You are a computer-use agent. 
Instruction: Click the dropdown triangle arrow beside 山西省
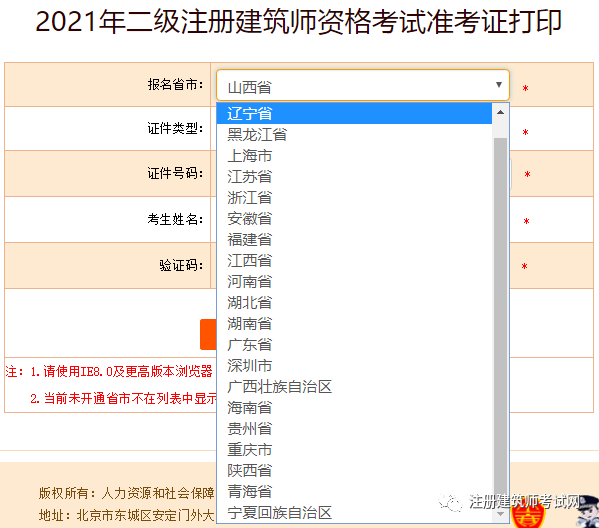pyautogui.click(x=499, y=84)
